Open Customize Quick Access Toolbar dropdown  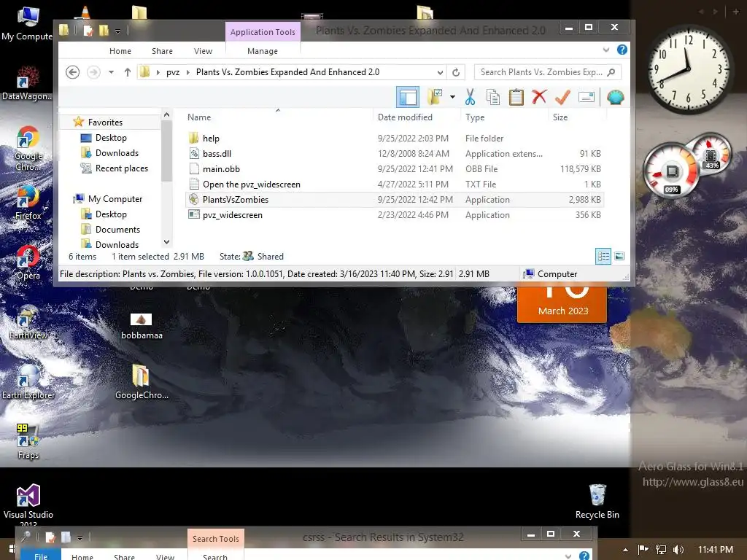pos(117,31)
